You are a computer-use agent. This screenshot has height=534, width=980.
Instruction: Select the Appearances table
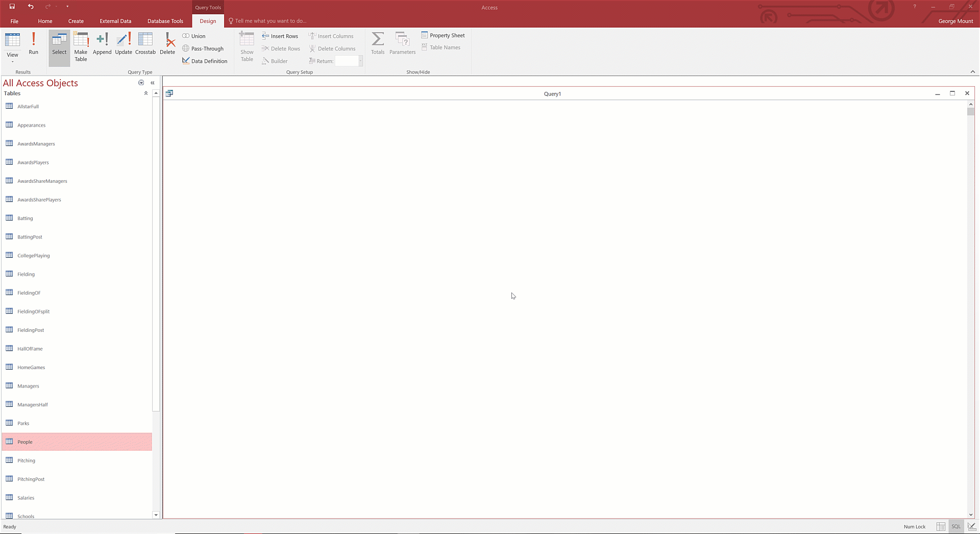click(x=77, y=125)
